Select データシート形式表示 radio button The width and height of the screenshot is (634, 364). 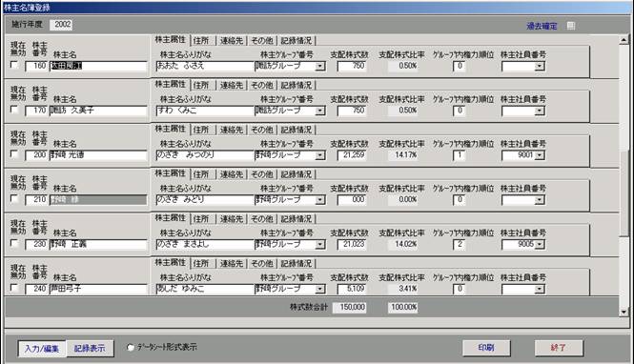coord(131,348)
